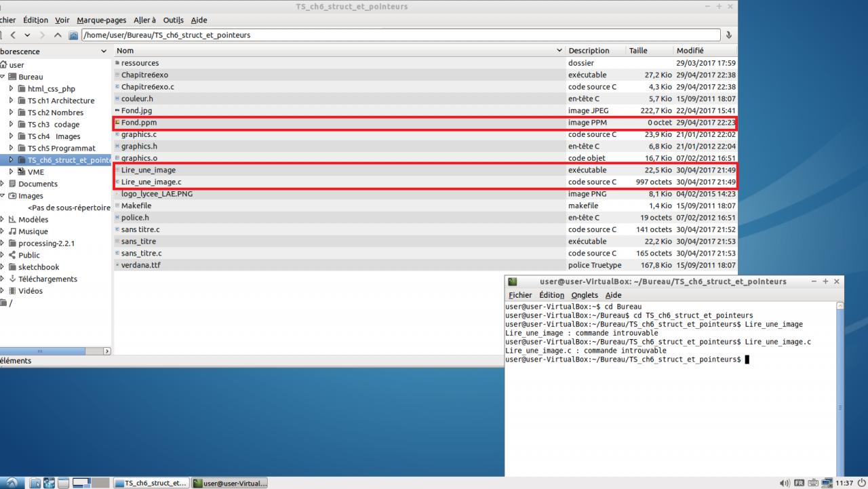Open the Outils menu

(174, 20)
